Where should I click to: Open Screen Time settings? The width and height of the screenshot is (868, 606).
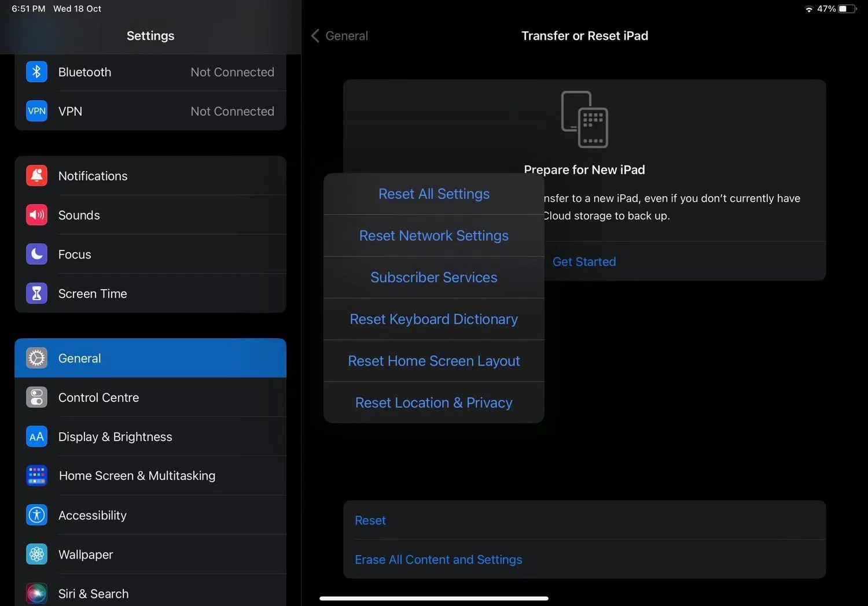pos(150,294)
